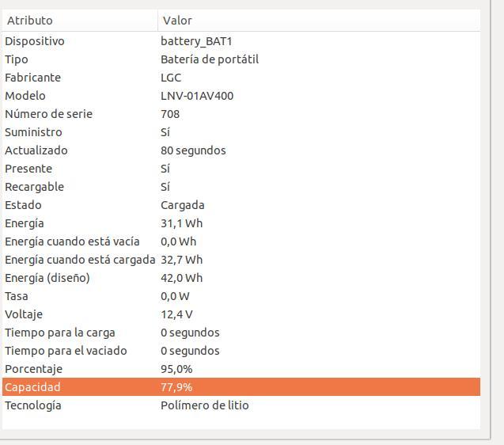Select the Dispositivo row label
The image size is (504, 445).
coord(35,41)
